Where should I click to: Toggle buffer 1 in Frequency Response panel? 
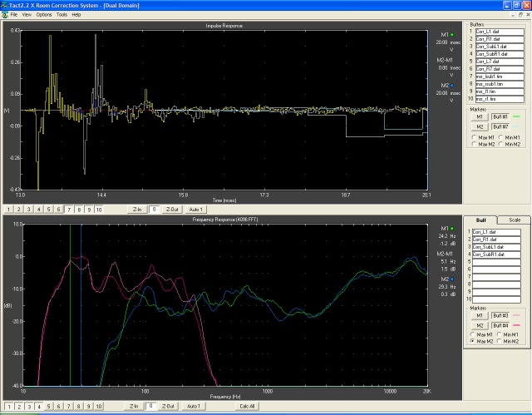coord(9,406)
